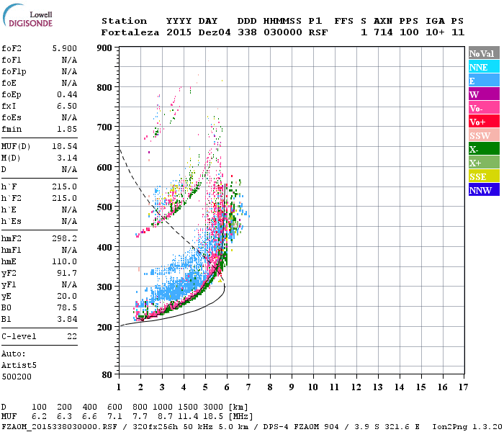
Task: Click the C-level value 22
Action: [x=72, y=336]
